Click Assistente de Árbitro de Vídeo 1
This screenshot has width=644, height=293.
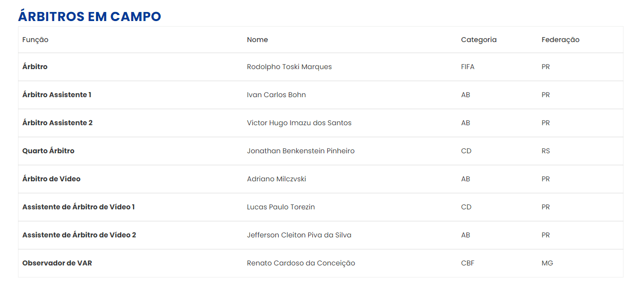coord(79,207)
